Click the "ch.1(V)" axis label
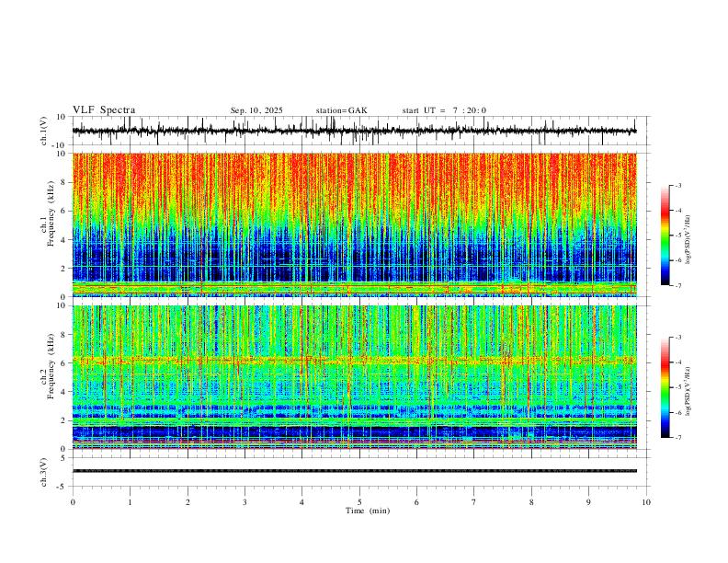This screenshot has width=728, height=563. click(x=44, y=131)
